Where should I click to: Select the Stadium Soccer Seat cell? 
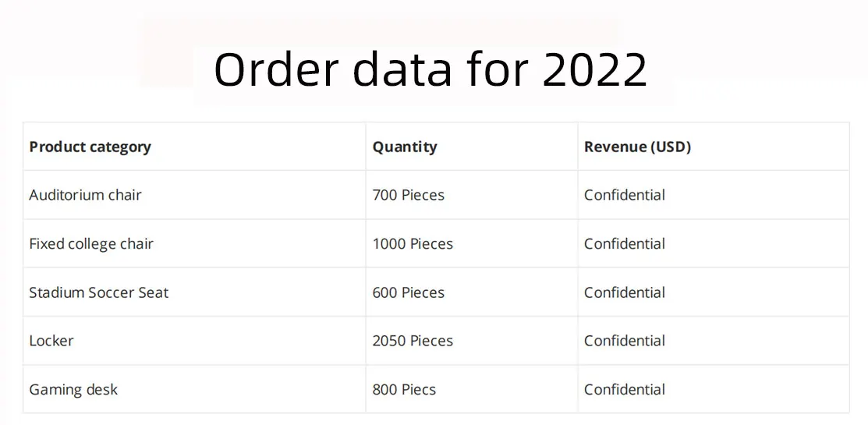point(98,292)
